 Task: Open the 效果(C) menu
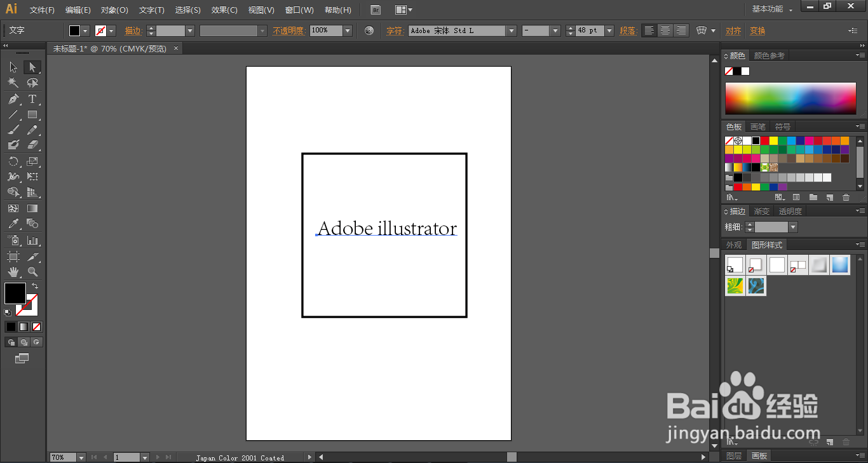[x=224, y=10]
